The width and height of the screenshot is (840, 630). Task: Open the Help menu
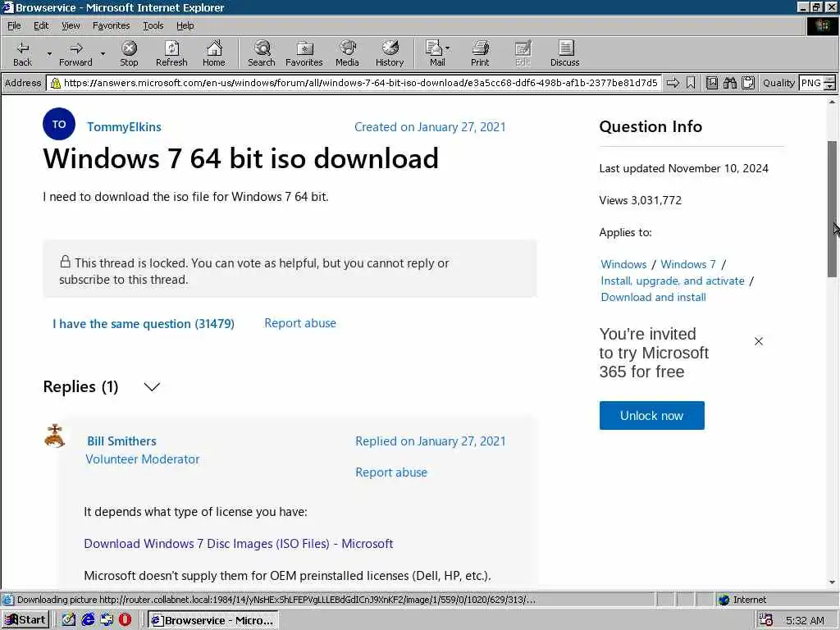click(185, 25)
